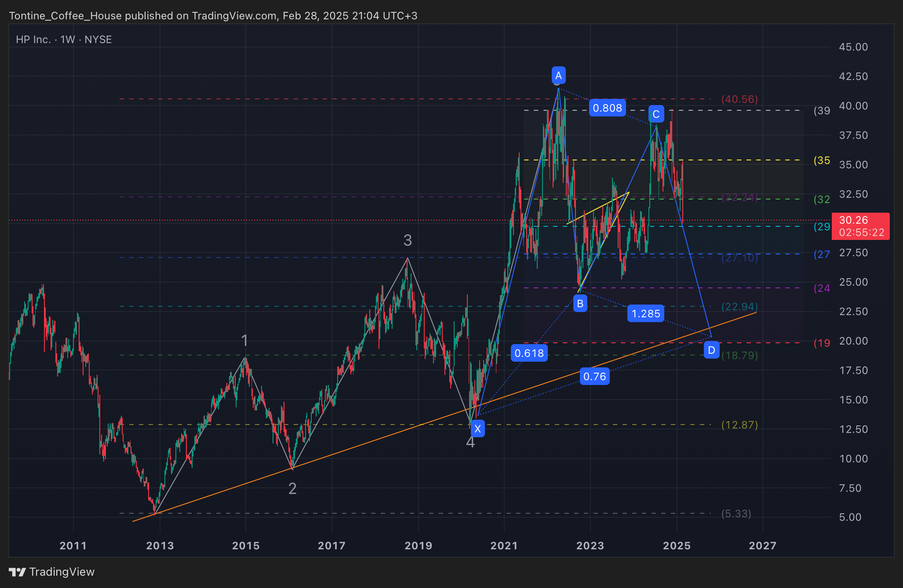Click the (22.94) level label

click(x=739, y=307)
